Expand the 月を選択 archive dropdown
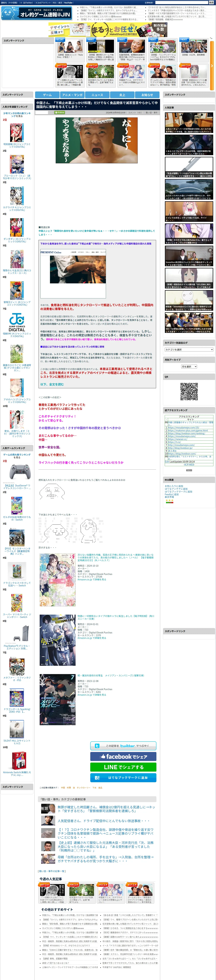Screen dimensions: 216x980 (x=189, y=367)
